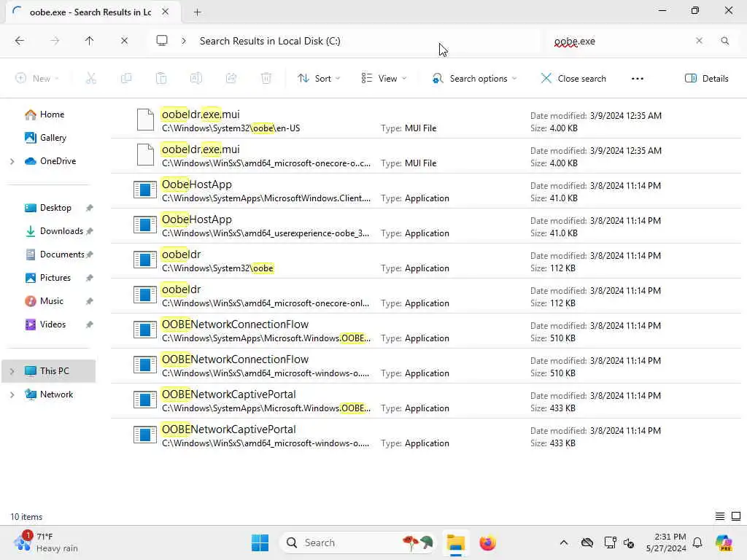Select OOBENetworkConnectionFlow in SystemApps folder
The height and width of the screenshot is (560, 747).
click(426, 331)
